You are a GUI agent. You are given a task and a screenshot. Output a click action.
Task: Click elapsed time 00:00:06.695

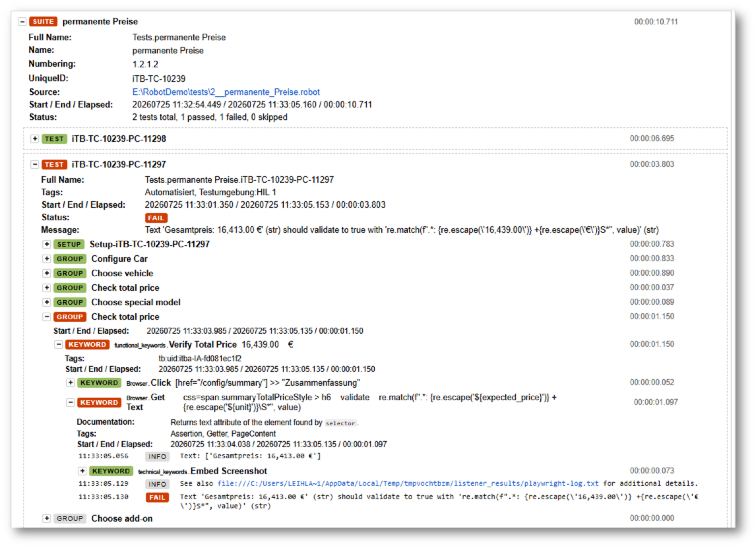pos(652,138)
